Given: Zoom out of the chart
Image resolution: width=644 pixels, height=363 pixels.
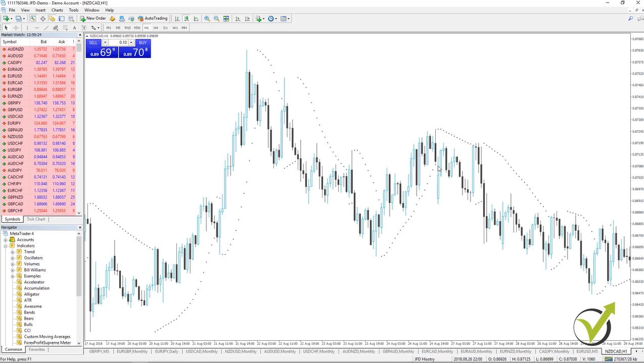Looking at the screenshot, I should (216, 19).
